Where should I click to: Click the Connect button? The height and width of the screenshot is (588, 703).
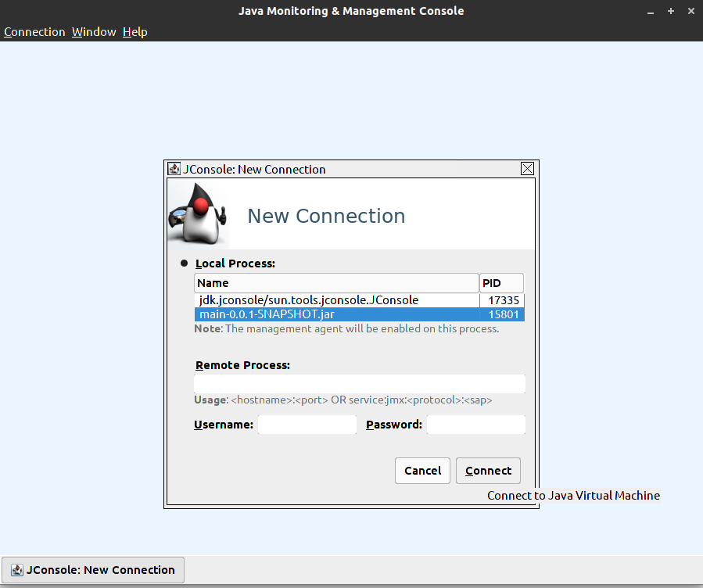488,471
